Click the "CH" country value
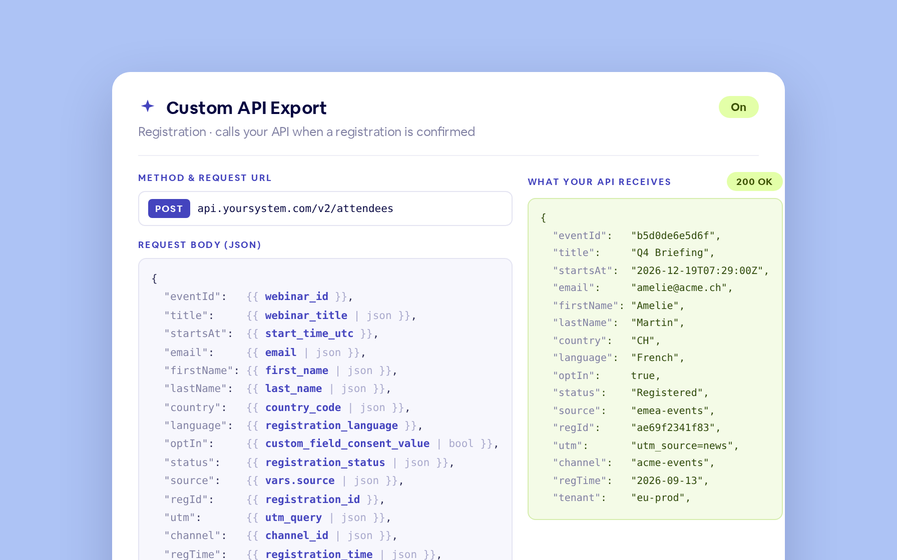The width and height of the screenshot is (897, 560). click(x=645, y=340)
